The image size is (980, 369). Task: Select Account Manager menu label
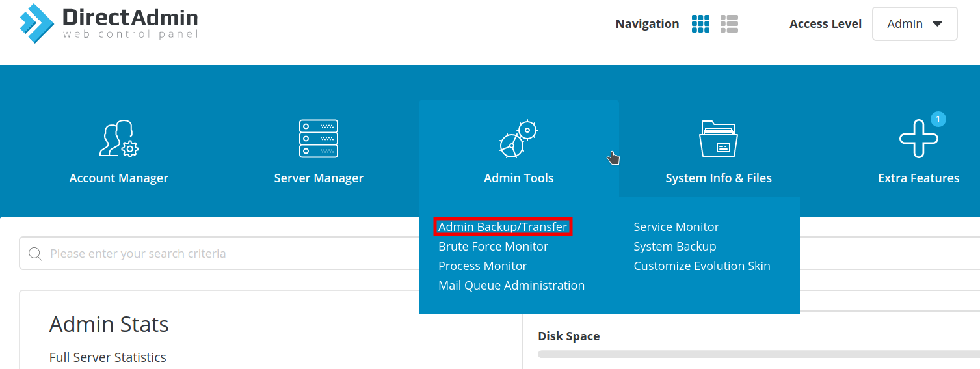click(x=119, y=178)
